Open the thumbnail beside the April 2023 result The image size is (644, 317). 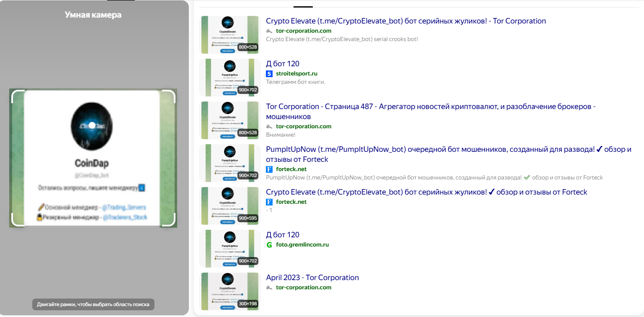coord(230,291)
